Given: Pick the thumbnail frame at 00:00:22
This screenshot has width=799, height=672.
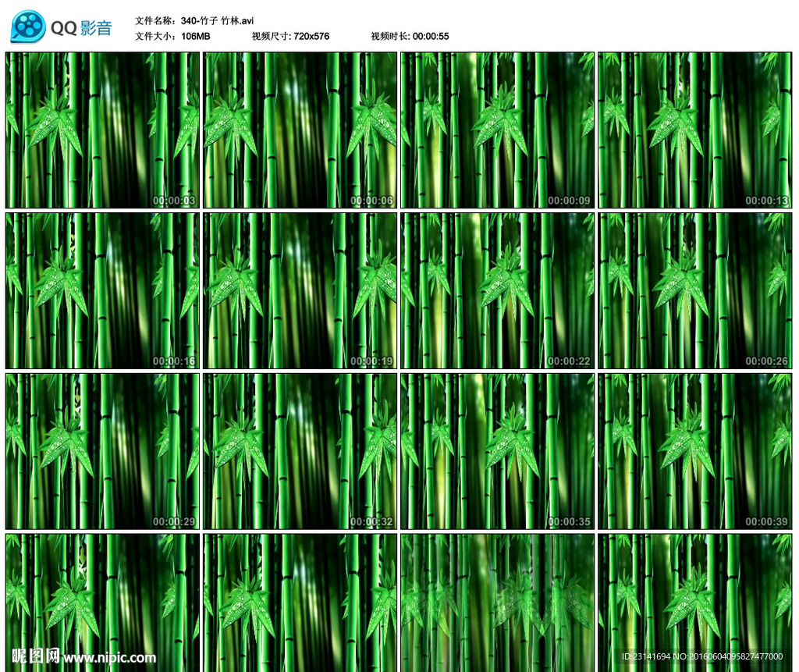Looking at the screenshot, I should pos(497,290).
